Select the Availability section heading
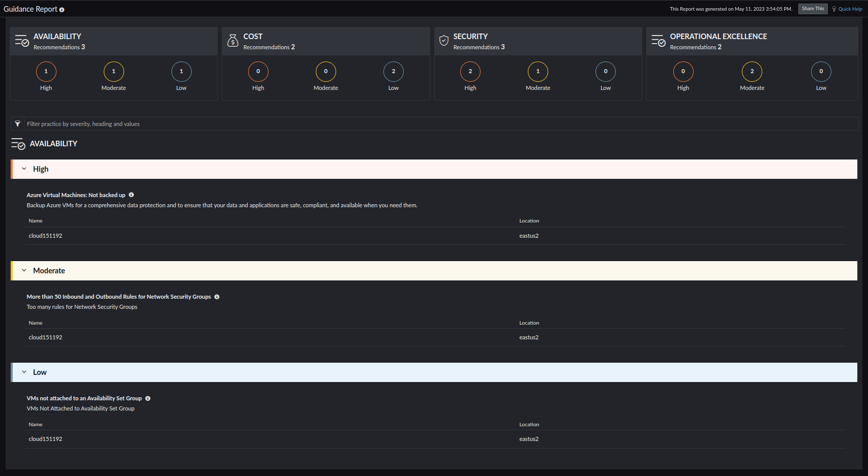868x476 pixels. [53, 144]
